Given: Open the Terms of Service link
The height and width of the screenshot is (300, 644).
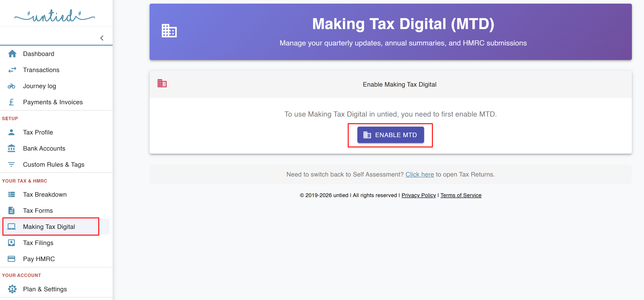Looking at the screenshot, I should tap(461, 195).
